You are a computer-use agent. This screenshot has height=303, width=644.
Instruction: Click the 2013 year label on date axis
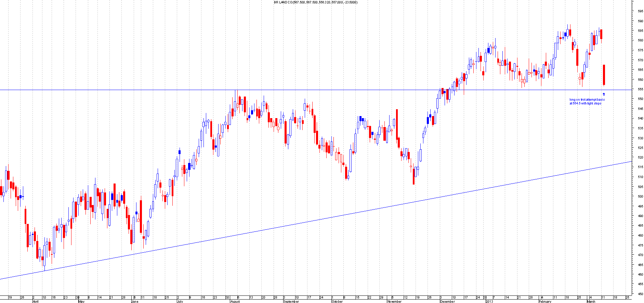click(x=489, y=302)
